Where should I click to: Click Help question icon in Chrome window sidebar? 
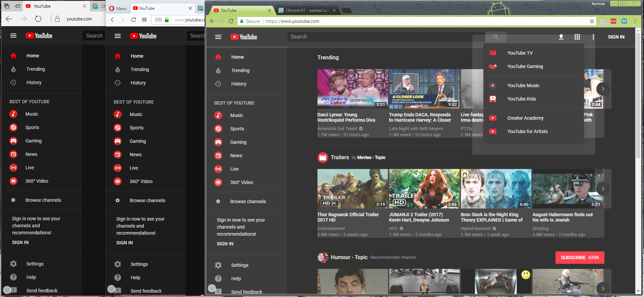click(218, 279)
